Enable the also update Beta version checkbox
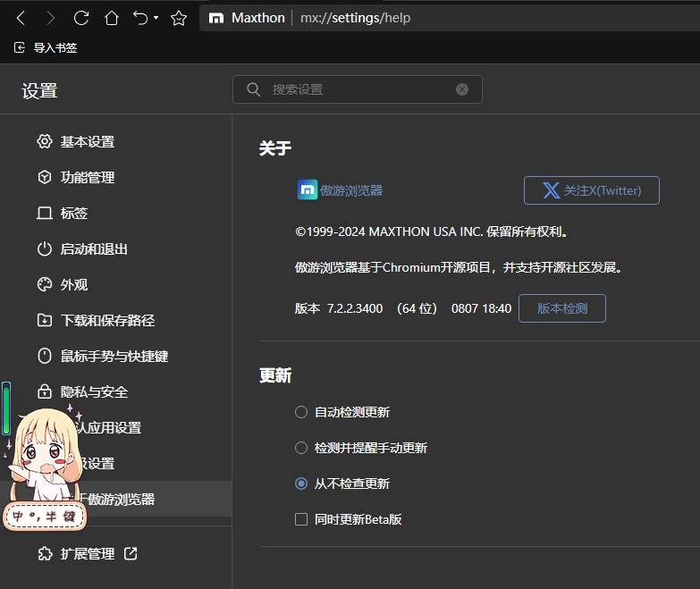This screenshot has width=700, height=589. pyautogui.click(x=301, y=519)
